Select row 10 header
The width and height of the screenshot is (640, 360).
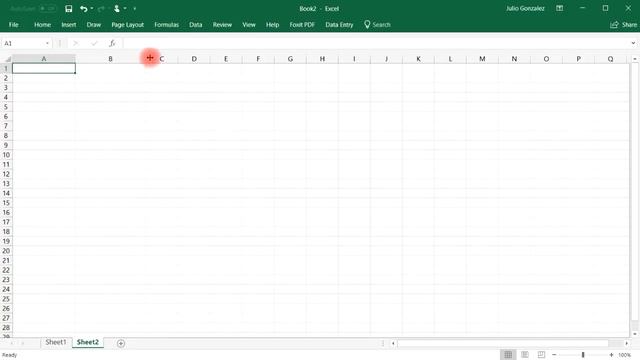click(x=6, y=155)
